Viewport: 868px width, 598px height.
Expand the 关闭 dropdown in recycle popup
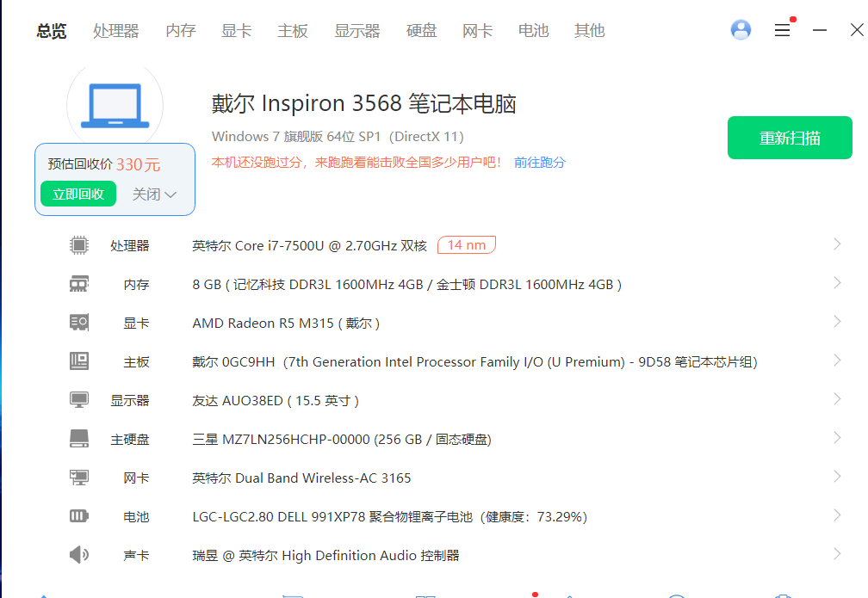[155, 194]
